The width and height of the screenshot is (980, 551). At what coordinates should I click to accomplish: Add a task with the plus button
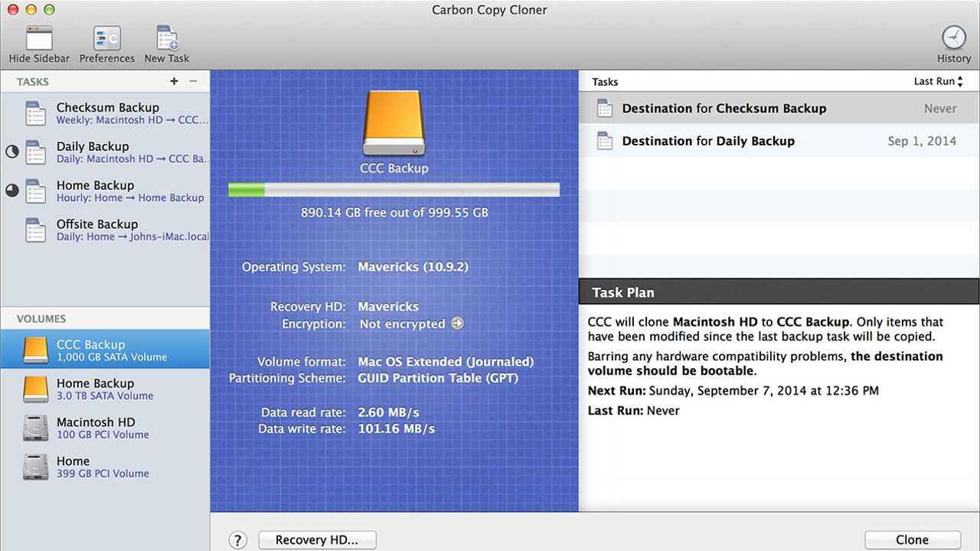pyautogui.click(x=175, y=81)
